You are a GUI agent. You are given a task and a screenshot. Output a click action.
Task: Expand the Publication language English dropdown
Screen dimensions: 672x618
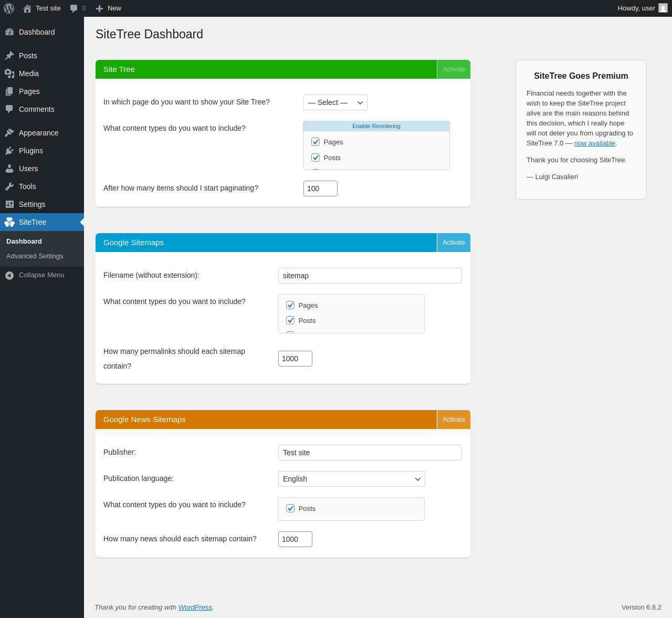click(352, 479)
